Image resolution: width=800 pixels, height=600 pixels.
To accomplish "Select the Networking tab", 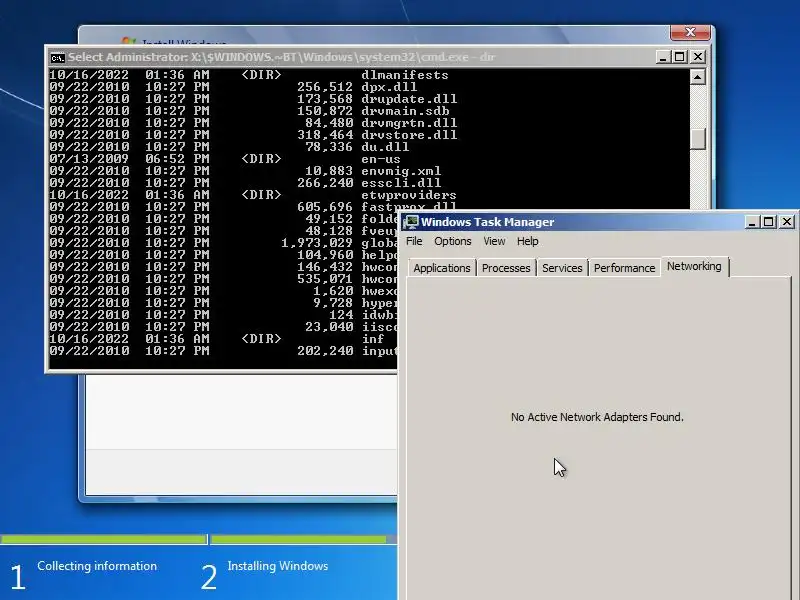I will [x=694, y=266].
